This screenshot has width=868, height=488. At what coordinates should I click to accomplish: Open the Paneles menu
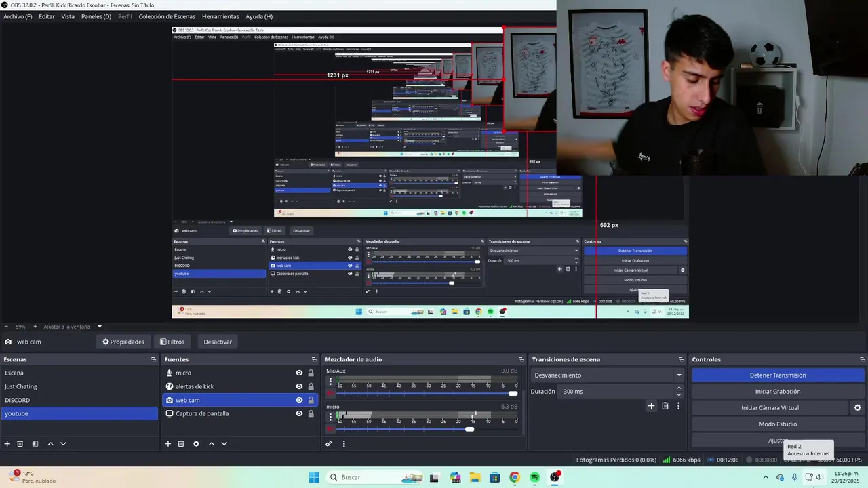tap(96, 16)
